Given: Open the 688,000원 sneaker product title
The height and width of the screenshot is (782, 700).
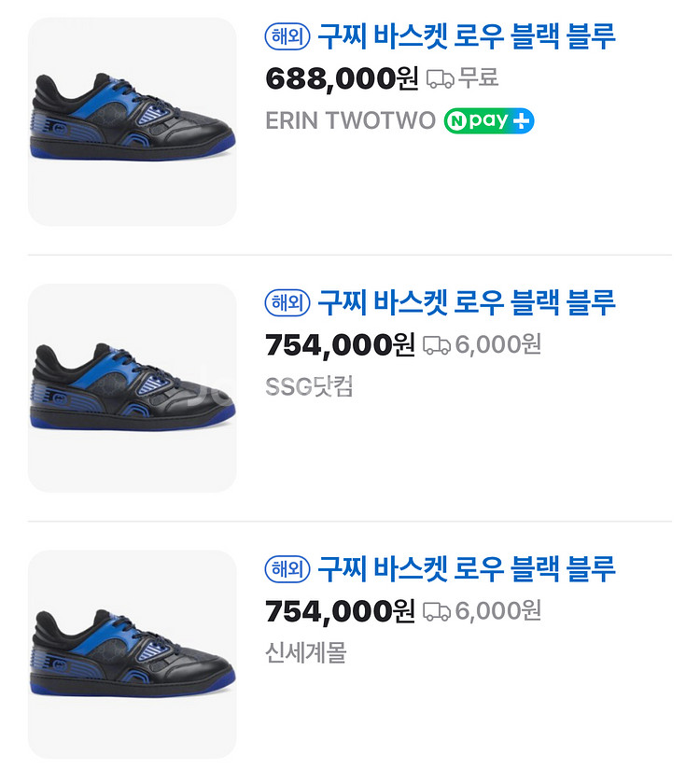Looking at the screenshot, I should point(467,36).
